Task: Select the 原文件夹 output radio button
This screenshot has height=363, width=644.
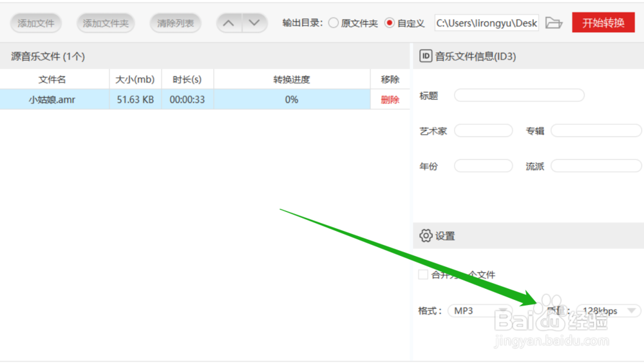Action: point(334,23)
